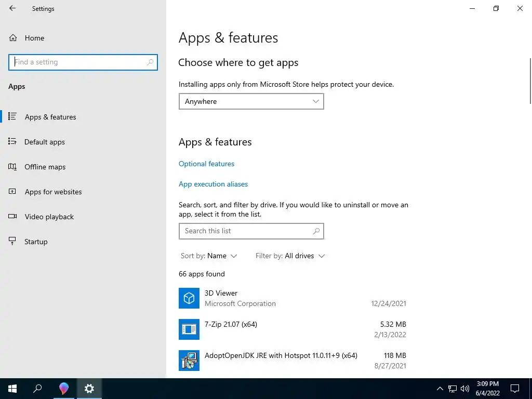Expand the Filter by All drives dropdown
Viewport: 532px width, 399px height.
[290, 256]
